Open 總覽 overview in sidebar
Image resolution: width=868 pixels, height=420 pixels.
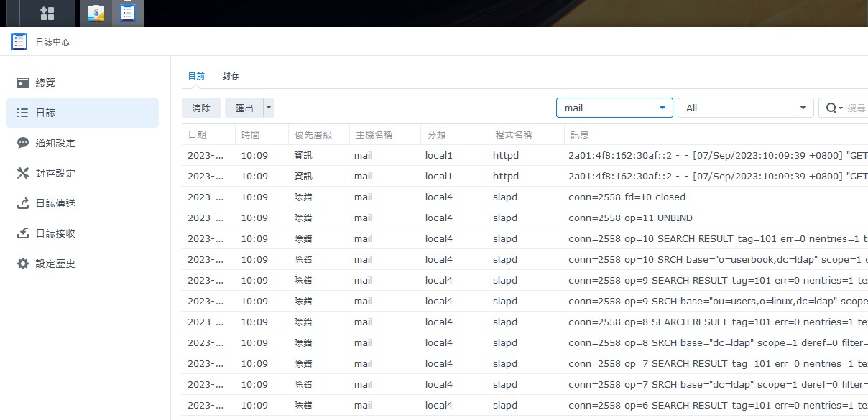coord(45,83)
